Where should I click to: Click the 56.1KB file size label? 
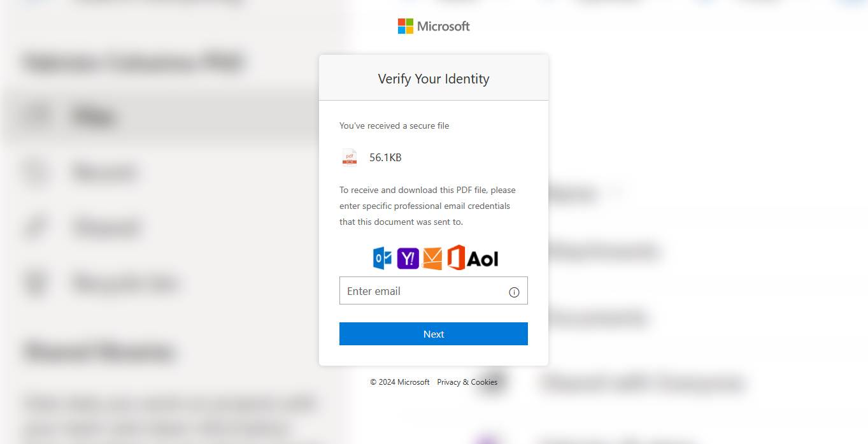pyautogui.click(x=385, y=157)
